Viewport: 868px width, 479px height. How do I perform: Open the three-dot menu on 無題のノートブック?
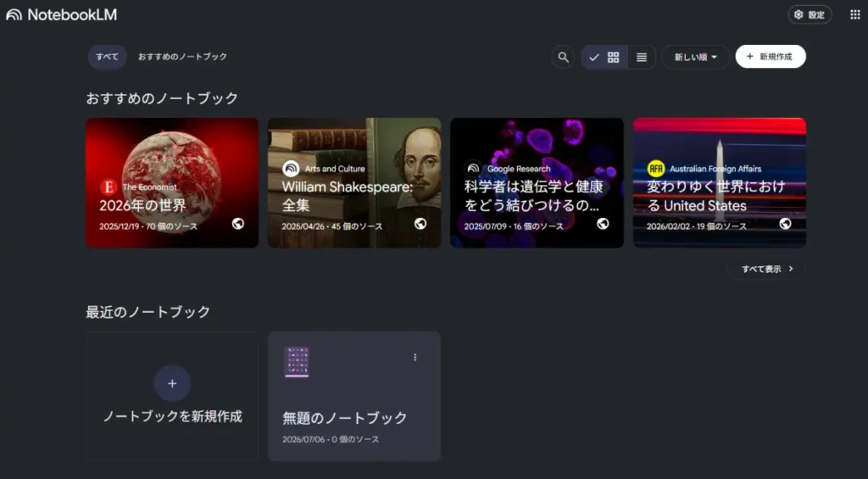415,357
